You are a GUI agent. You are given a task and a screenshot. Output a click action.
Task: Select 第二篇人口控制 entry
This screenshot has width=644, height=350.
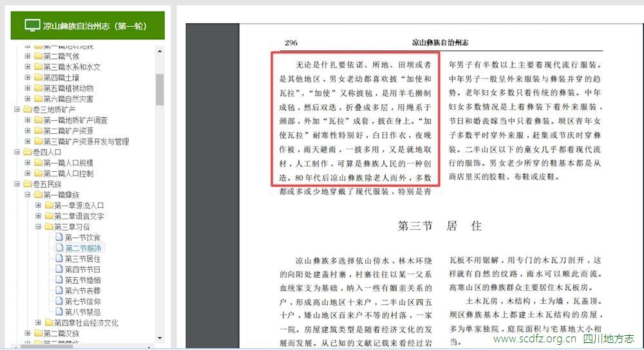click(x=68, y=174)
